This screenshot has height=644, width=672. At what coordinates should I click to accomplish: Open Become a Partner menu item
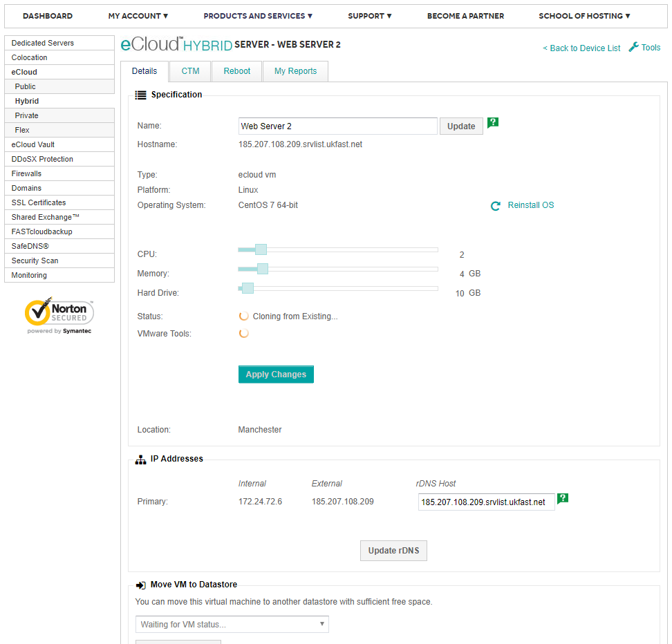pyautogui.click(x=465, y=16)
